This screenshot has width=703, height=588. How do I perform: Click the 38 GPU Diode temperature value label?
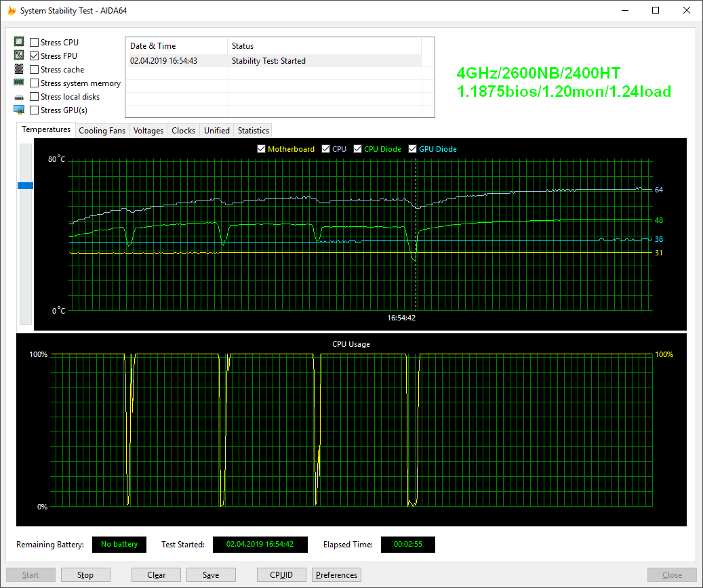(x=659, y=239)
